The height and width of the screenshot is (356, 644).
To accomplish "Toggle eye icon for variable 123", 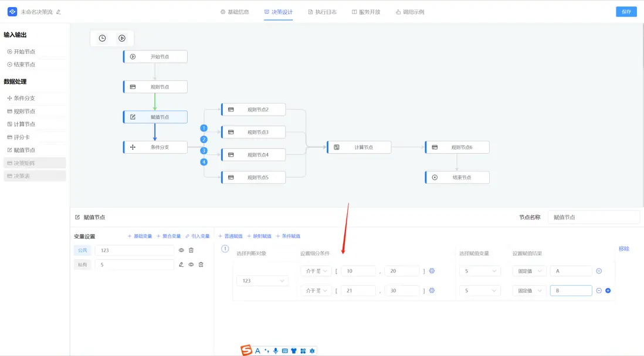I will coord(181,250).
